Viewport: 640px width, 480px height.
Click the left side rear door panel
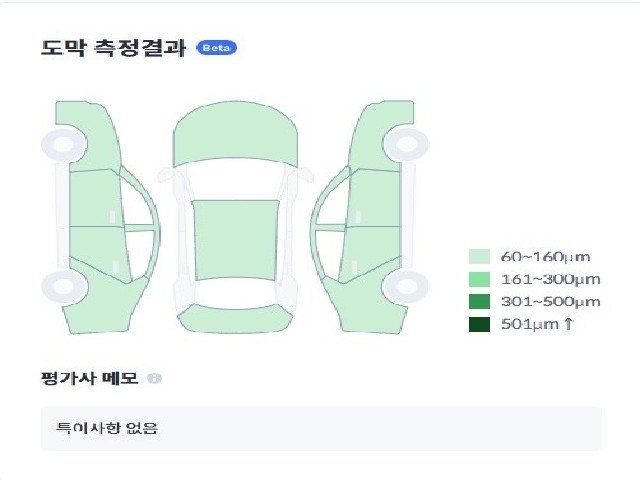pos(100,253)
